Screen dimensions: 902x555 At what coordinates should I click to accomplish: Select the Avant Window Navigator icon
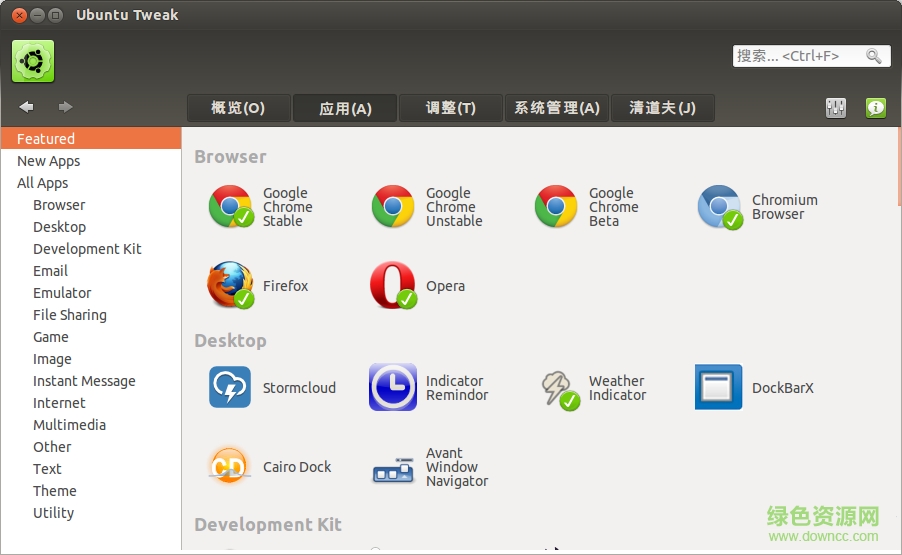393,467
